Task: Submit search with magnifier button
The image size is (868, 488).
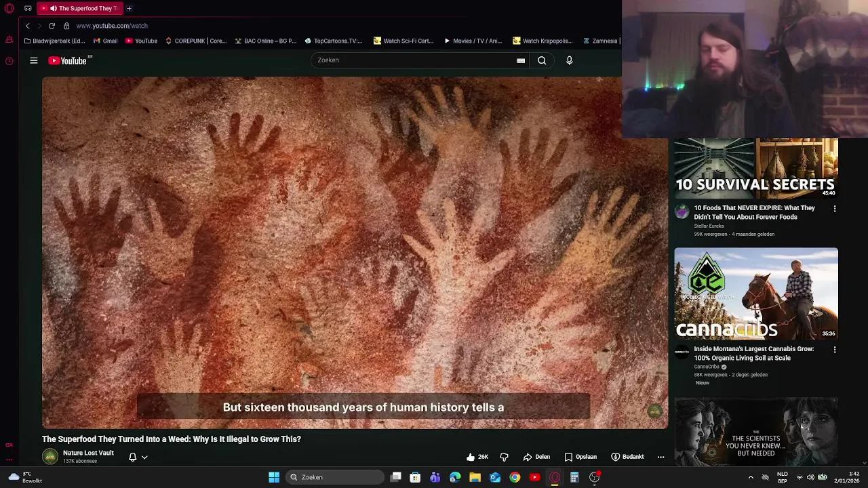Action: 542,60
